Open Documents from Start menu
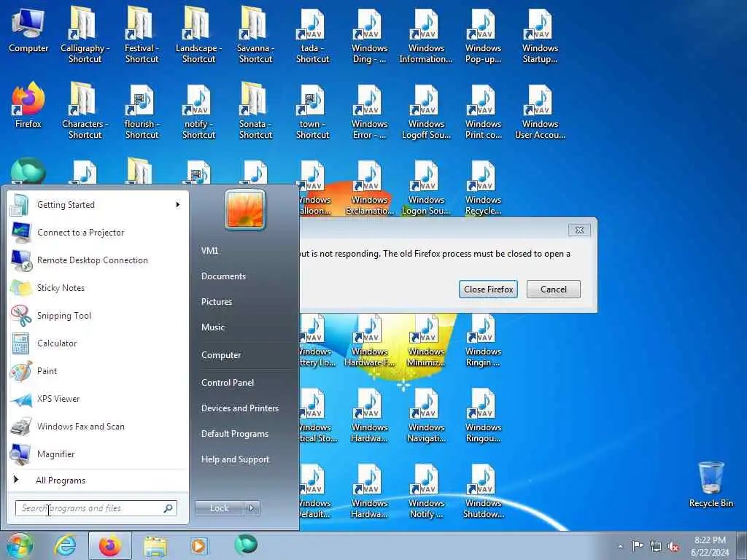The width and height of the screenshot is (747, 560). pyautogui.click(x=223, y=276)
